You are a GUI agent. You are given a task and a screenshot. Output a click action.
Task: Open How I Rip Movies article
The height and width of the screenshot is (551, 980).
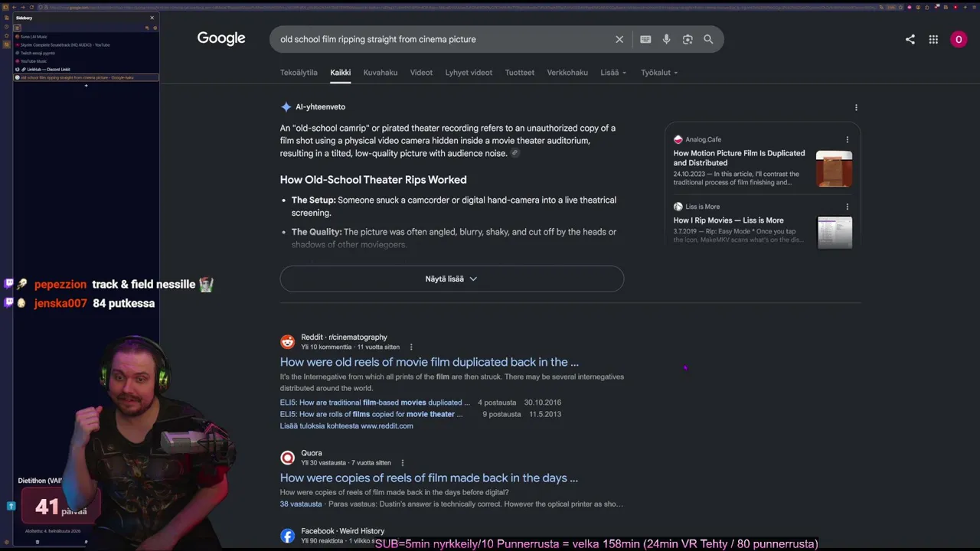pyautogui.click(x=728, y=220)
